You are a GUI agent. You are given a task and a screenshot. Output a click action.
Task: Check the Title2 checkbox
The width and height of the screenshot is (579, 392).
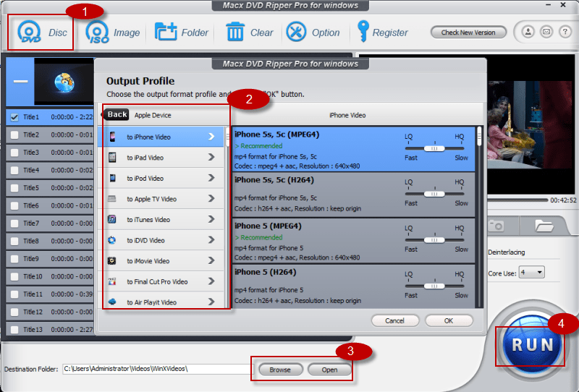point(14,135)
